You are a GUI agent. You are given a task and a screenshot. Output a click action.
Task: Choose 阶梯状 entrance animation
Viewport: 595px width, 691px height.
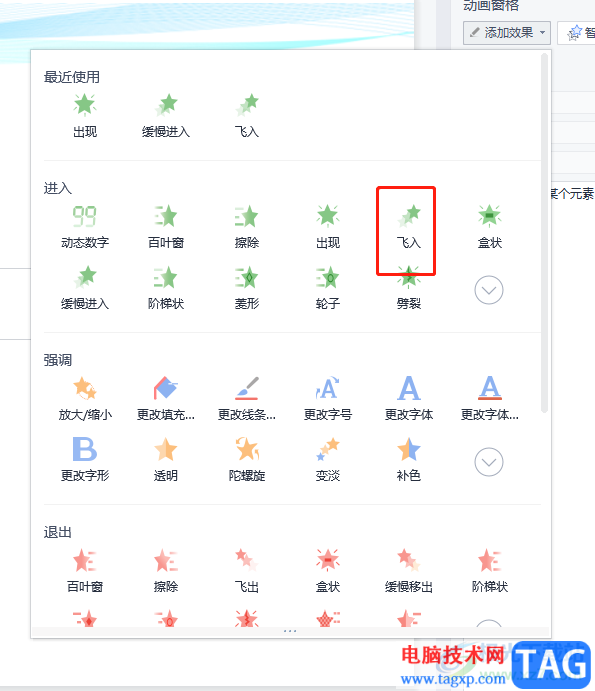[166, 288]
